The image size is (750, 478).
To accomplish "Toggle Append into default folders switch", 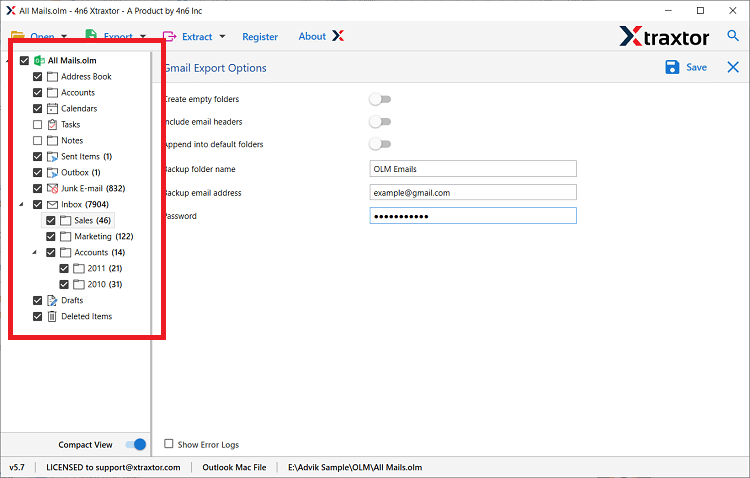I will tap(380, 144).
